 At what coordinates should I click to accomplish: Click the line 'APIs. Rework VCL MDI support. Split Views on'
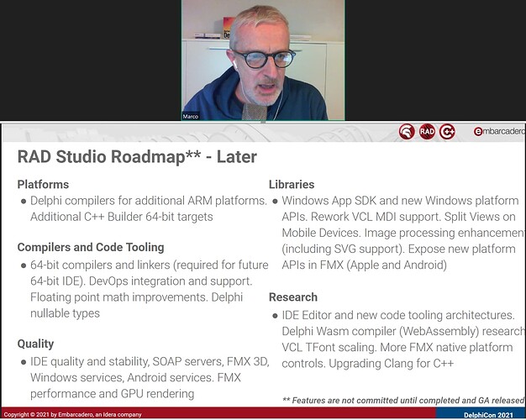click(x=398, y=217)
